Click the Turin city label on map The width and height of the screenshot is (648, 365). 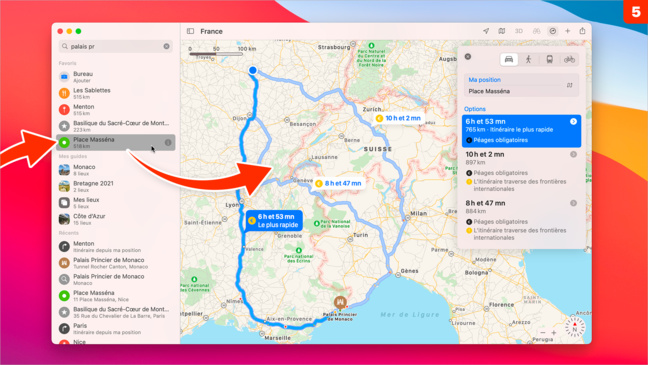pyautogui.click(x=360, y=235)
